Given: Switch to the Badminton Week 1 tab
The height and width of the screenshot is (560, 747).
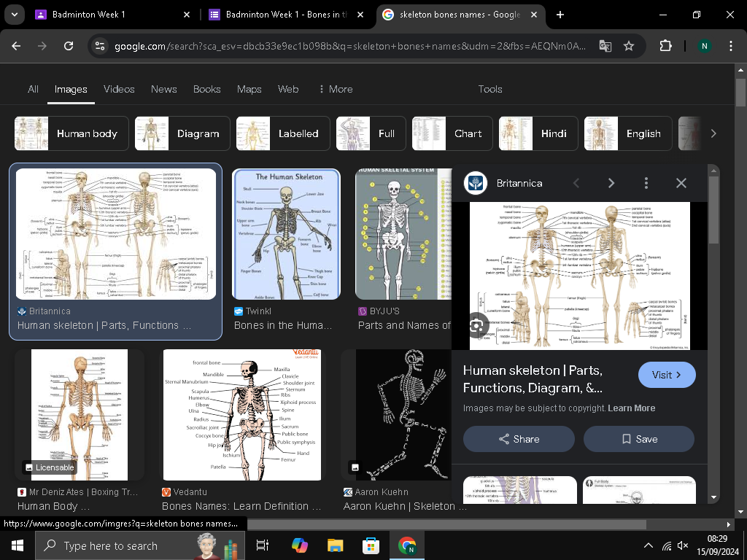Looking at the screenshot, I should pyautogui.click(x=113, y=15).
